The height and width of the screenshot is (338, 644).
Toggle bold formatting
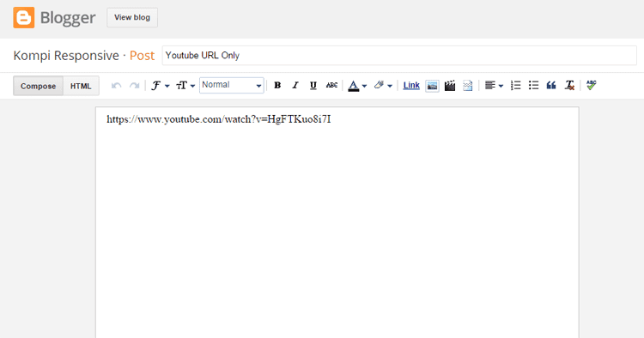[x=277, y=85]
